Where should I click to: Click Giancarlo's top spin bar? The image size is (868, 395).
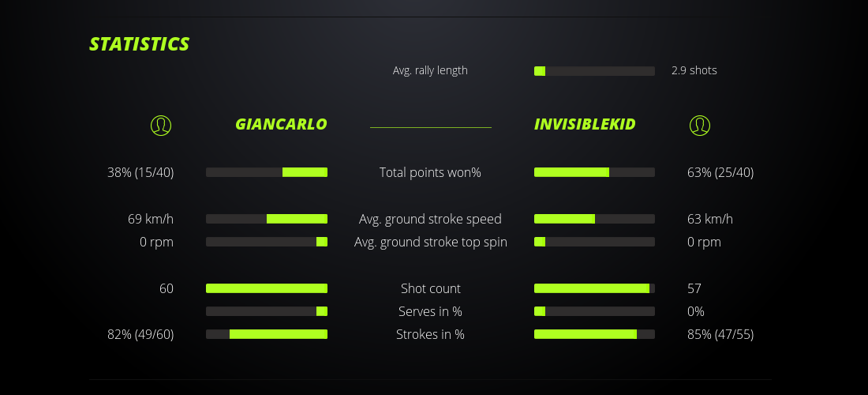click(267, 242)
